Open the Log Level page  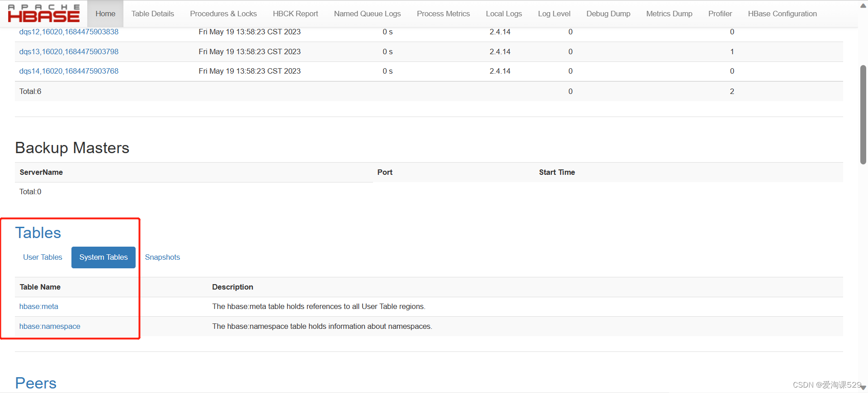[554, 14]
